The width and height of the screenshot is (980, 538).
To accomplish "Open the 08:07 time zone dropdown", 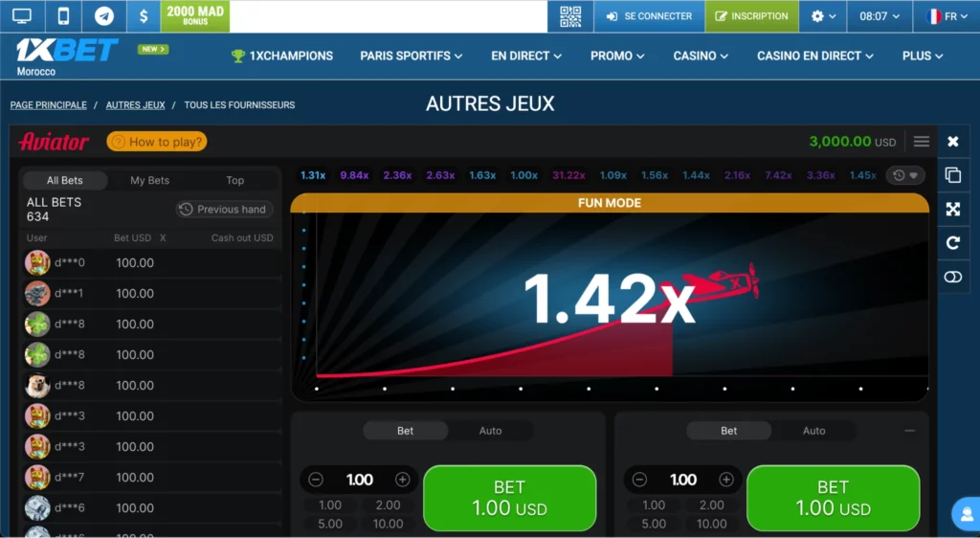I will click(x=880, y=16).
